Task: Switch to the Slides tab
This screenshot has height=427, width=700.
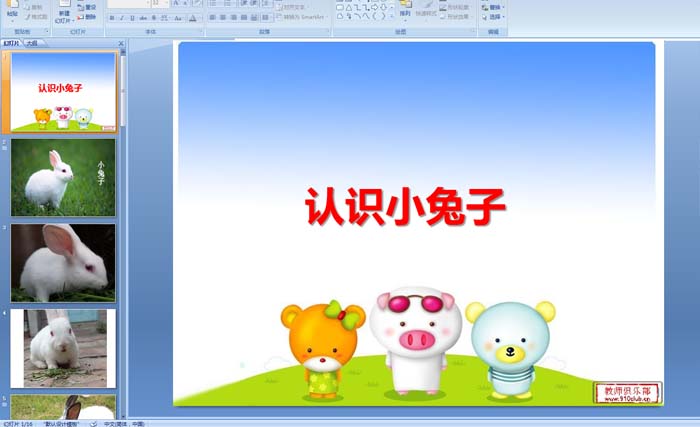Action: coord(11,44)
